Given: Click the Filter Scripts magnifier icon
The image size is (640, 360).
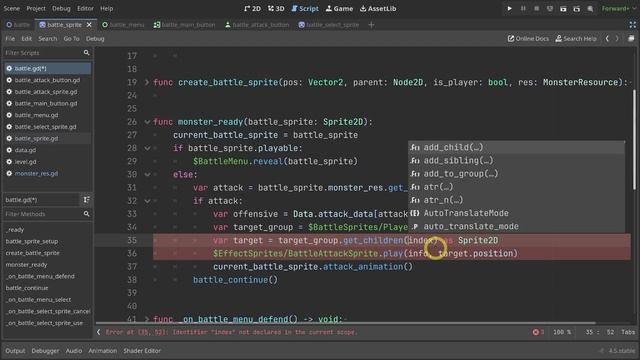Looking at the screenshot, I should [87, 53].
